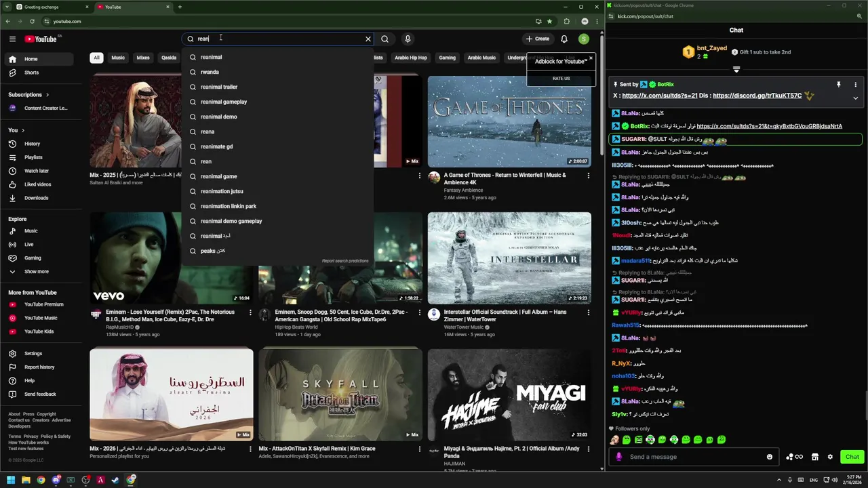This screenshot has width=868, height=488.
Task: Open Live in the Explore section
Action: (28, 245)
